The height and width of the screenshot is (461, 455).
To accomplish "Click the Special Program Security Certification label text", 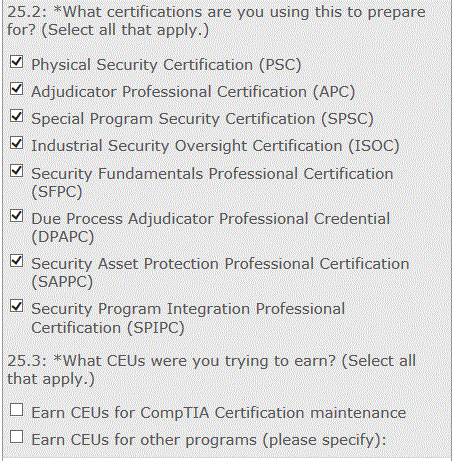I will point(202,119).
